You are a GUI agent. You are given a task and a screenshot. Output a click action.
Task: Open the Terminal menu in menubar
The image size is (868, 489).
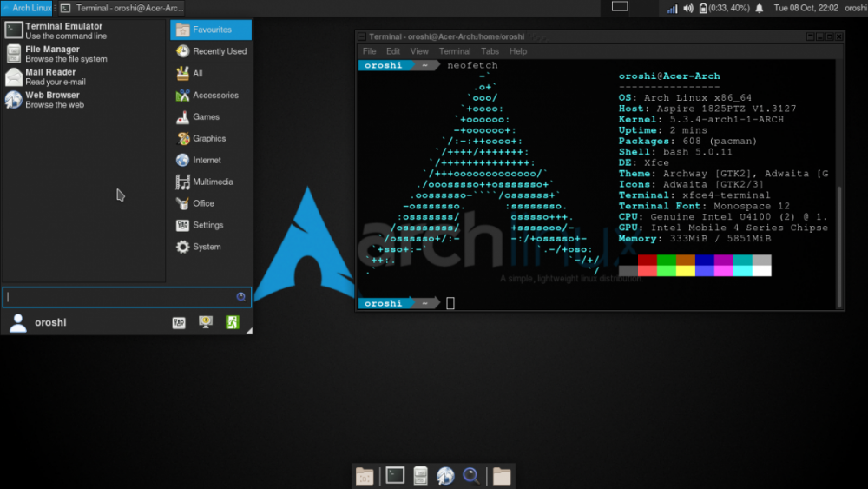[455, 51]
